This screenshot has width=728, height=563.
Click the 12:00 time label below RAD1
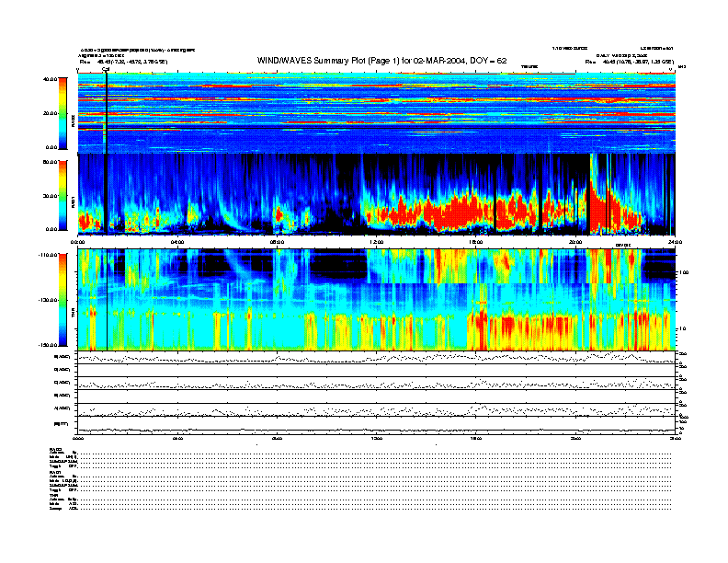click(376, 241)
